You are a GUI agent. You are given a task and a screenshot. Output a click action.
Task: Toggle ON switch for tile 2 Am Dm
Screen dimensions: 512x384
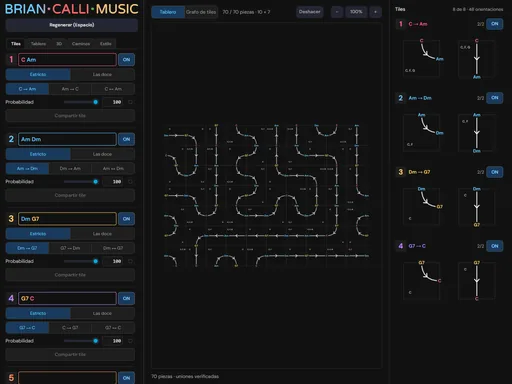pyautogui.click(x=126, y=139)
